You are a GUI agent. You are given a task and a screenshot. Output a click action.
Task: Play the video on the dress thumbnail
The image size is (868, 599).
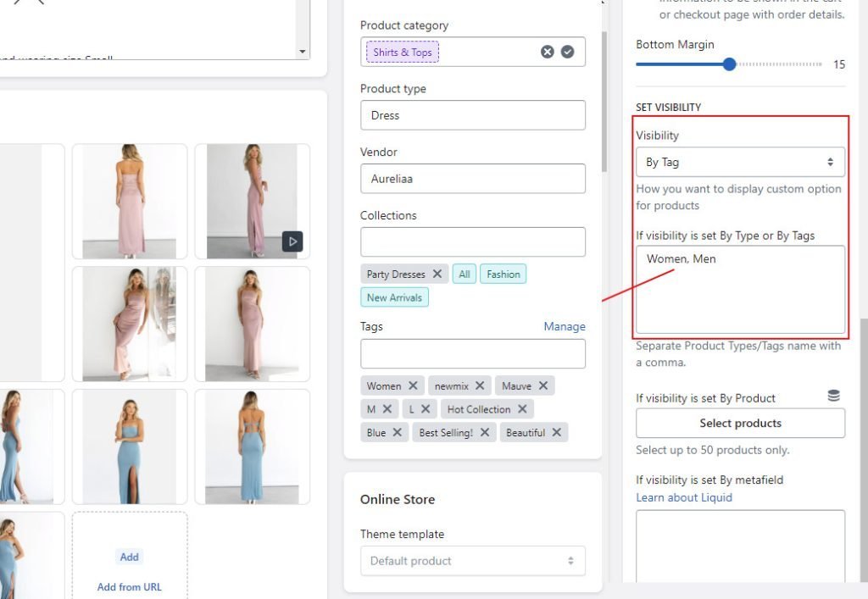[292, 241]
